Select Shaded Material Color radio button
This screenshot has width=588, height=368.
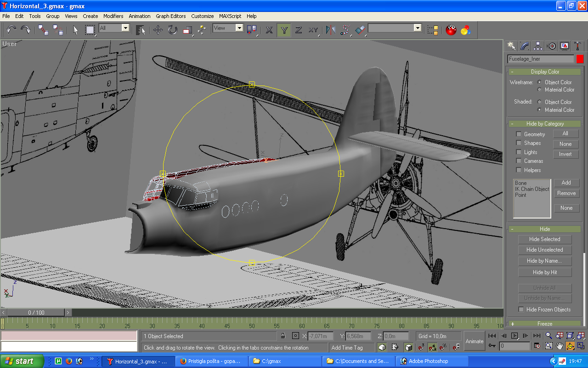click(x=539, y=109)
